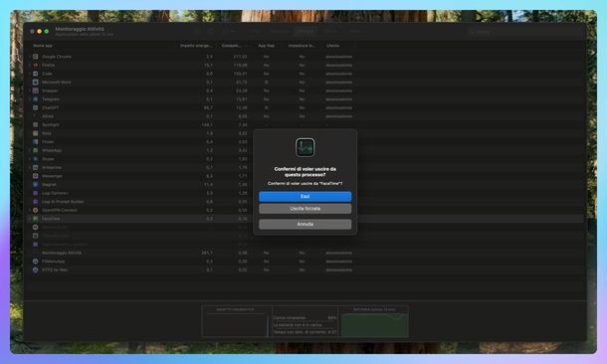607x364 pixels.
Task: Click the Activity Monitor icon in the dialog
Action: pos(305,147)
